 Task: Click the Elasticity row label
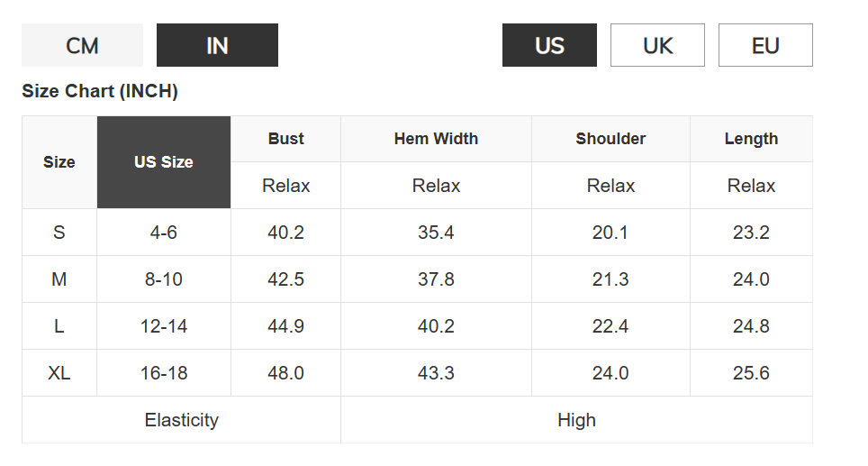(x=181, y=420)
